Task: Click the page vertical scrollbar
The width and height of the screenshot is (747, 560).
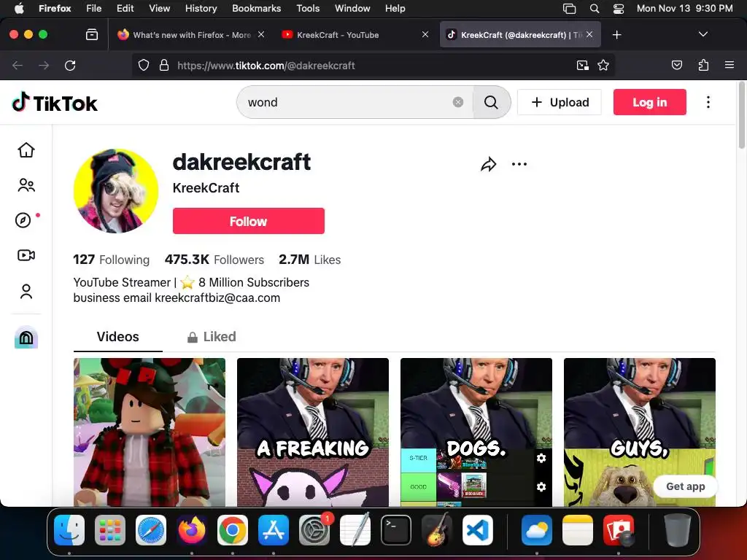Action: click(741, 115)
